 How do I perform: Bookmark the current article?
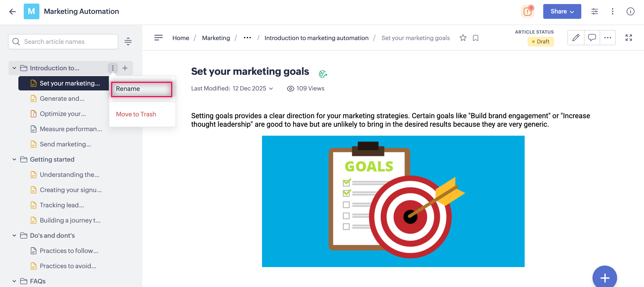476,38
